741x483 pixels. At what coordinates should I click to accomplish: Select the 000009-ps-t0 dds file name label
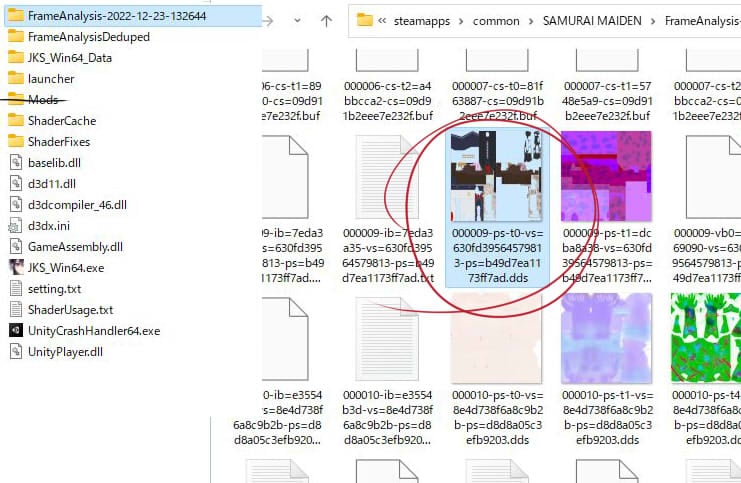pos(498,255)
